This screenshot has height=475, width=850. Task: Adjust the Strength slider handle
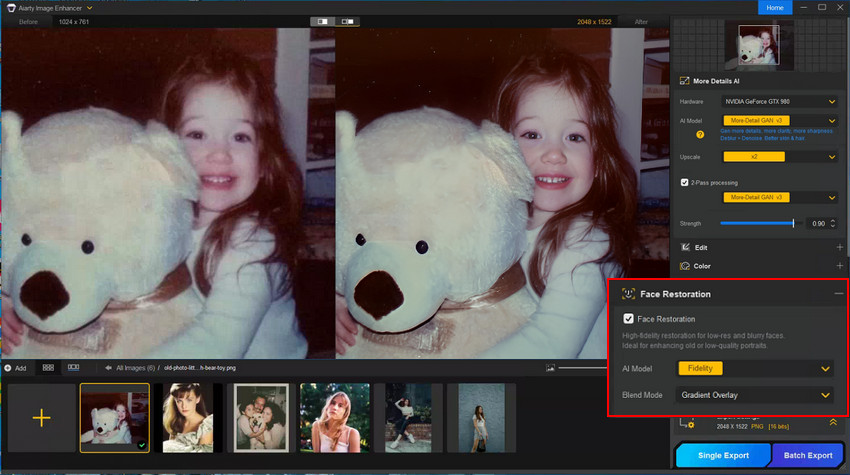click(793, 223)
